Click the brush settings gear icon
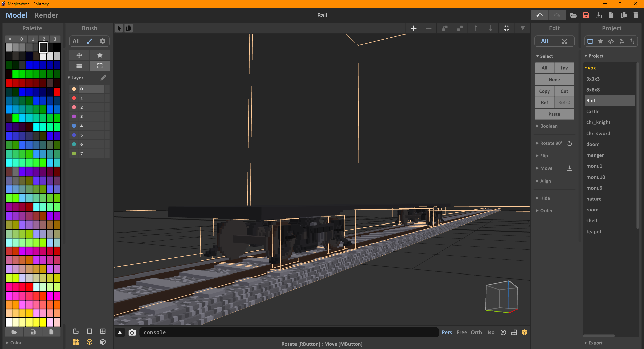This screenshot has width=644, height=349. click(x=103, y=41)
